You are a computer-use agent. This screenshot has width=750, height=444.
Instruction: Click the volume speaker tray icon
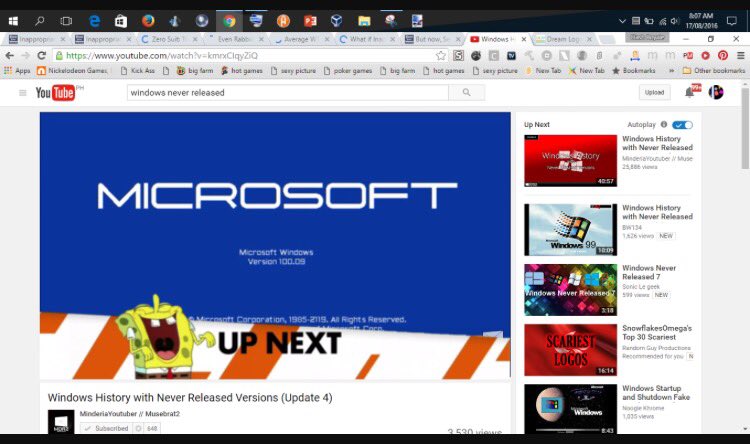(674, 21)
